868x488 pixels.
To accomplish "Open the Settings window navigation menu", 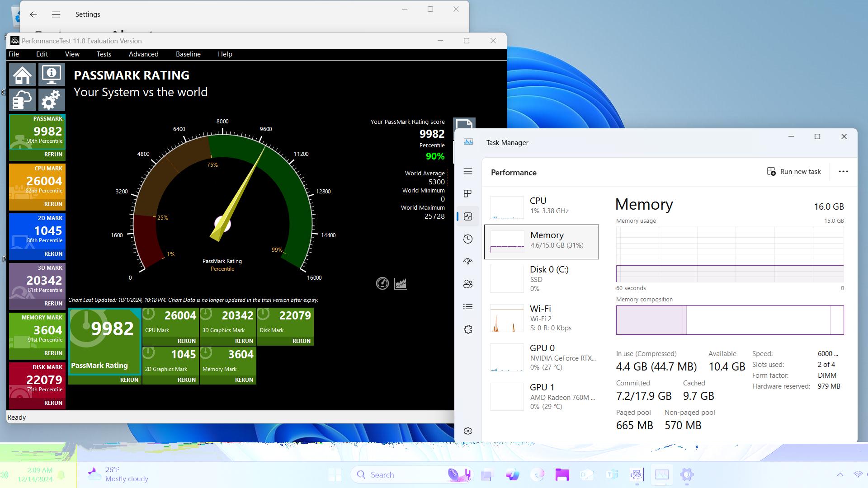I will tap(56, 14).
